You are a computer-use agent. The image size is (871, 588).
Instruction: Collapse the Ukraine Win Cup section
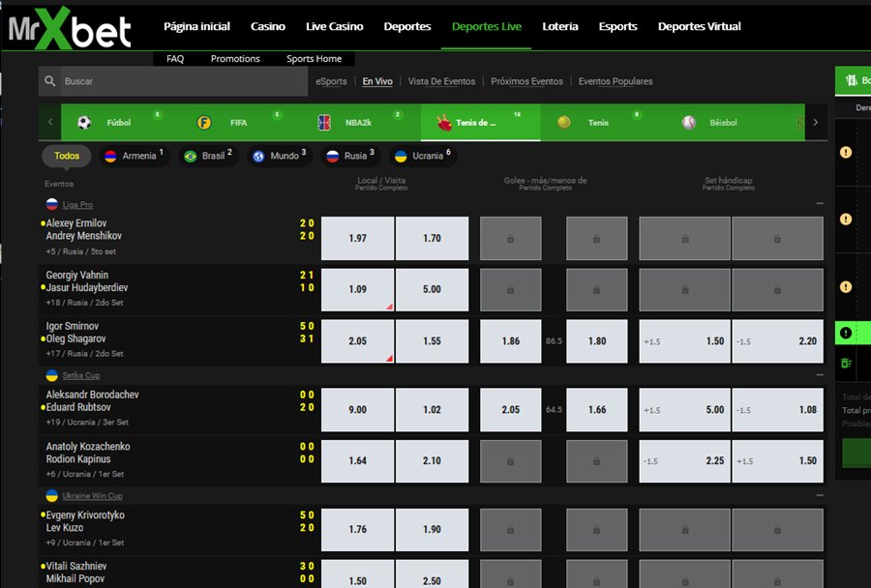click(820, 495)
